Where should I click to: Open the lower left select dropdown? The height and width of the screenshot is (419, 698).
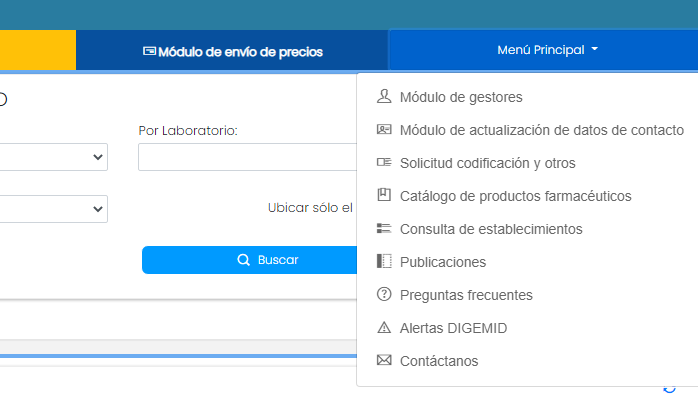tap(53, 209)
